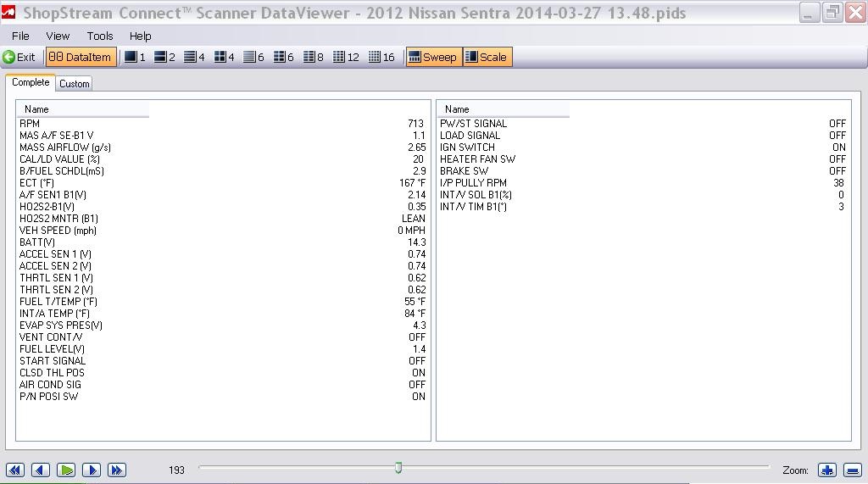Screen dimensions: 868x484
Task: Select the 2-graph layout icon
Action: 165,57
